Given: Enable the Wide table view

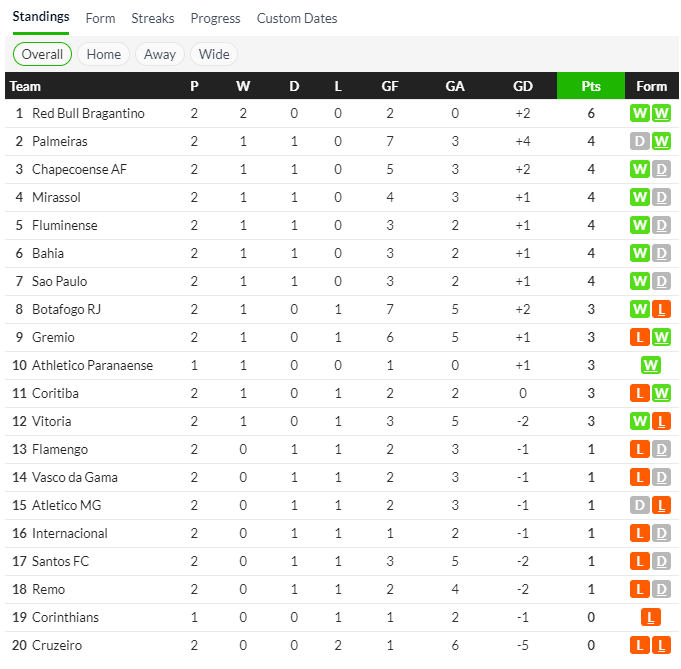Looking at the screenshot, I should pos(213,54).
